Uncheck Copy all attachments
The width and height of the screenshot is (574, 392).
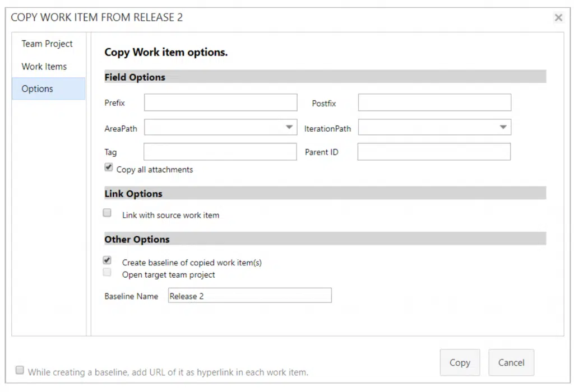pyautogui.click(x=108, y=167)
